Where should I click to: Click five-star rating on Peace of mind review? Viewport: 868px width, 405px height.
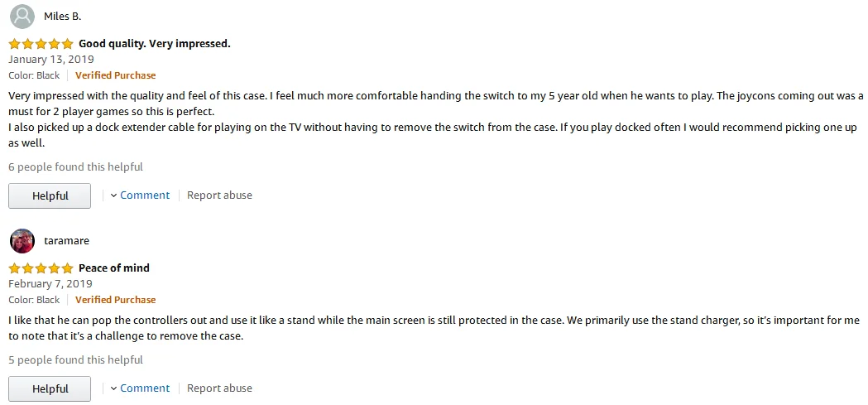coord(41,268)
